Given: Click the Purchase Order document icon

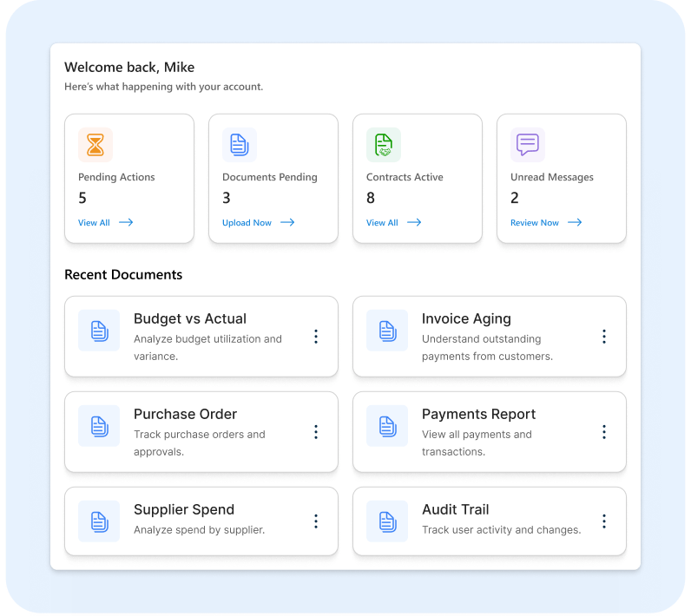Looking at the screenshot, I should coord(99,426).
